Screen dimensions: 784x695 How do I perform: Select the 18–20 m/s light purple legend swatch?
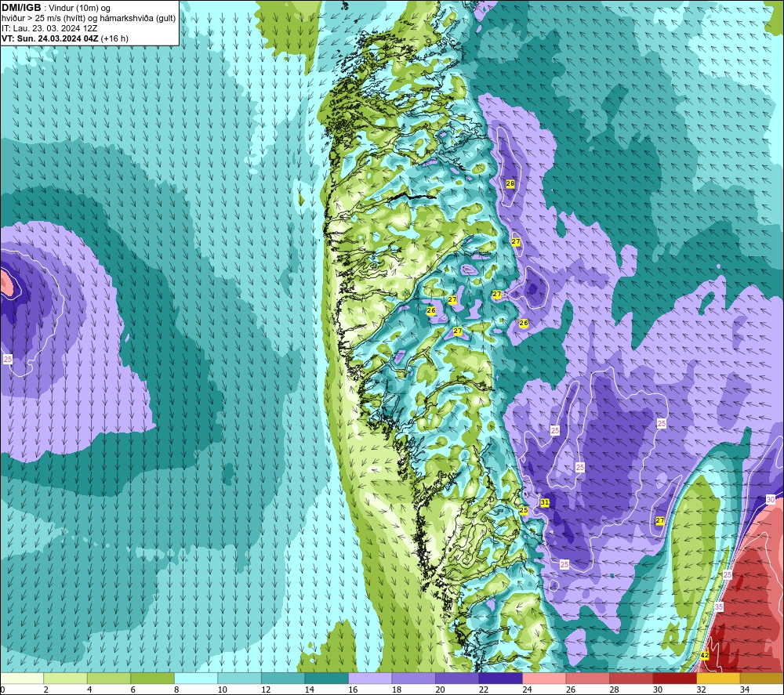(413, 679)
